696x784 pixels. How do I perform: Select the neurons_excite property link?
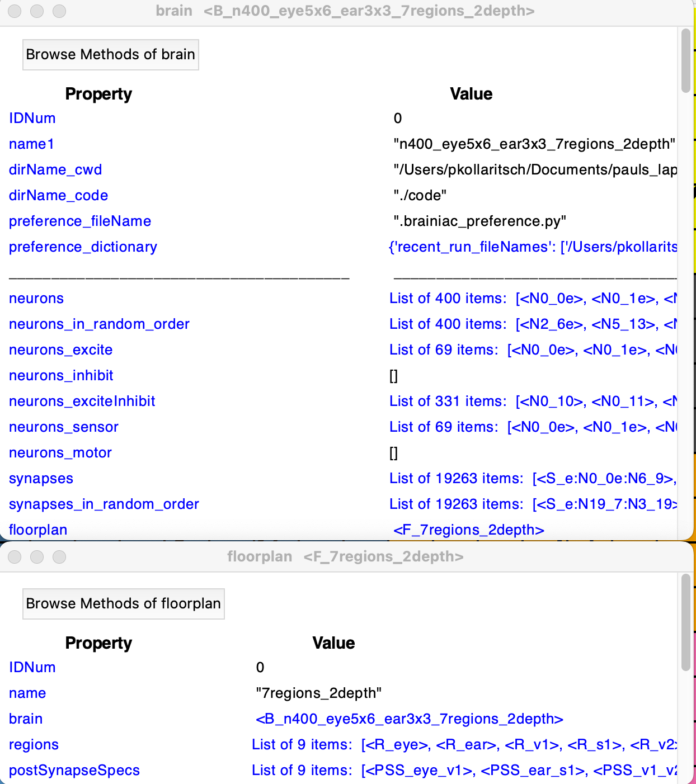(60, 350)
